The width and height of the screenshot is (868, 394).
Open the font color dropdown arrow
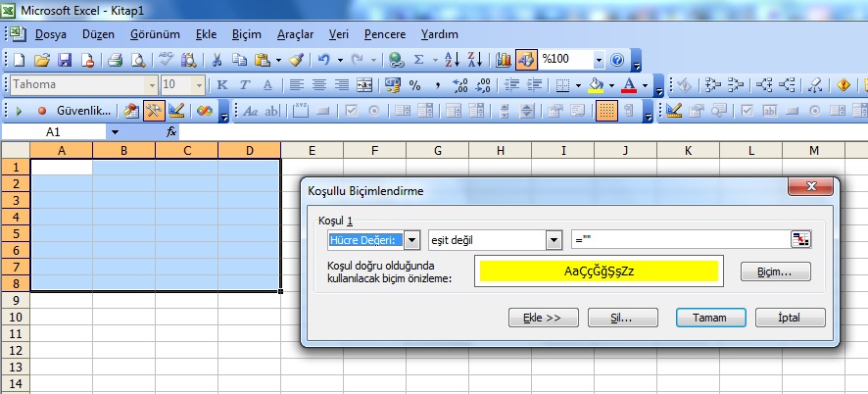pos(645,85)
